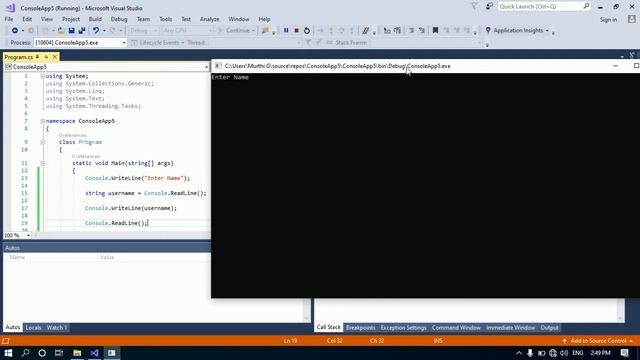Open the Team menu
The width and height of the screenshot is (640, 360).
143,19
